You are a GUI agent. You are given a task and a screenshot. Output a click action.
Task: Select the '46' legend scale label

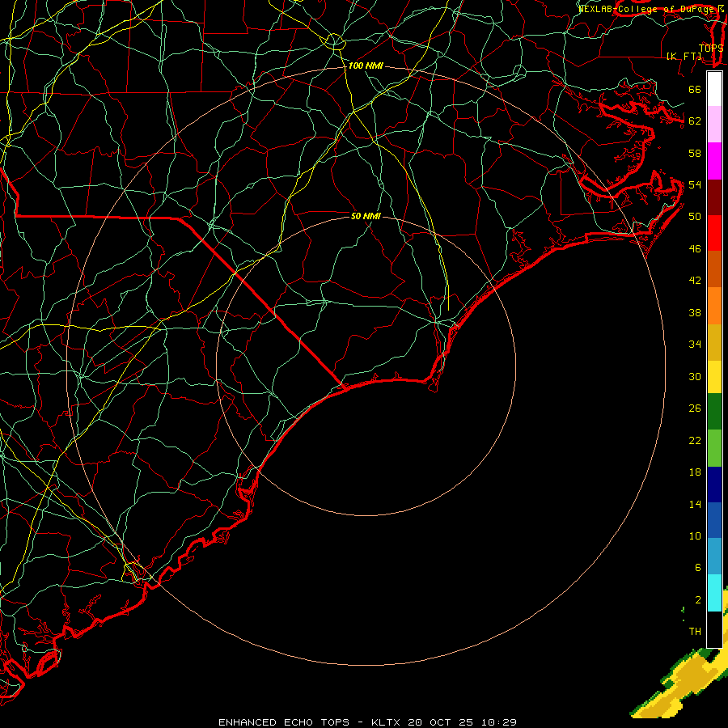[x=695, y=249]
